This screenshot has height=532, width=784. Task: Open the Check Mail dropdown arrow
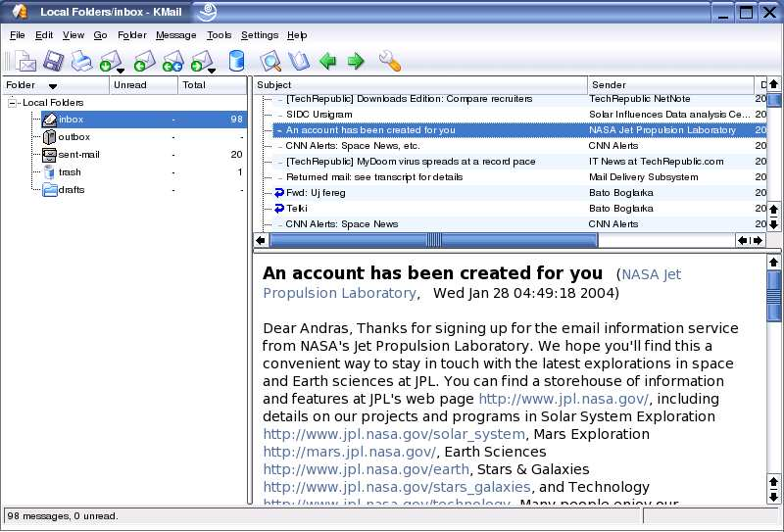(121, 71)
